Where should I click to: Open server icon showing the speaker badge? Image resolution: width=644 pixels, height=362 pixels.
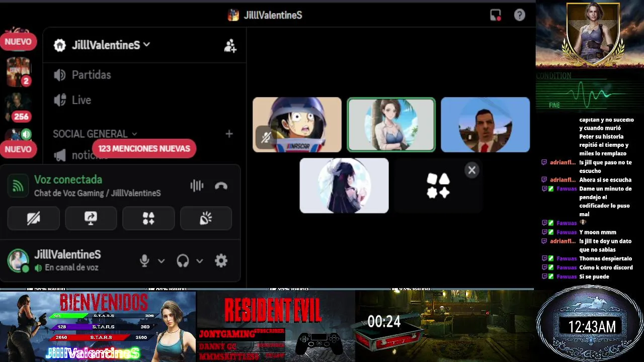[19, 134]
